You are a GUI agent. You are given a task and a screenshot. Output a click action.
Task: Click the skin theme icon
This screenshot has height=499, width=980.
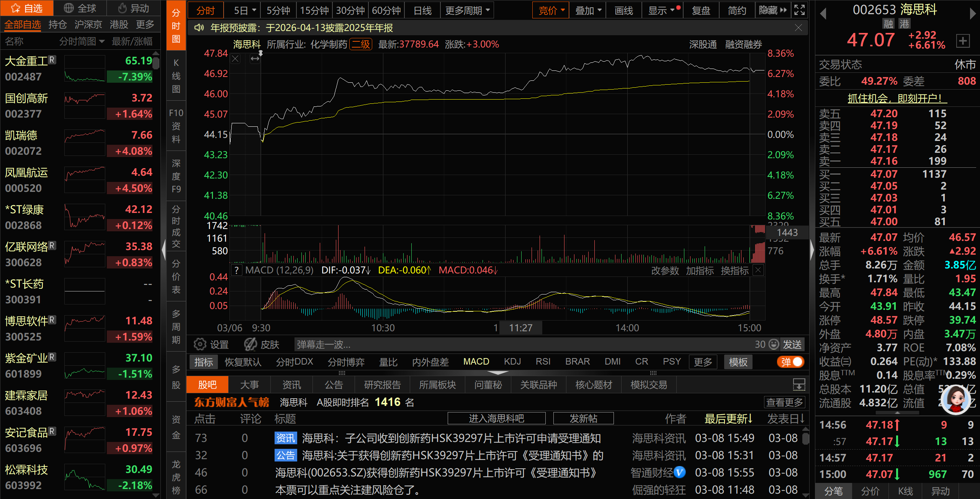[251, 344]
